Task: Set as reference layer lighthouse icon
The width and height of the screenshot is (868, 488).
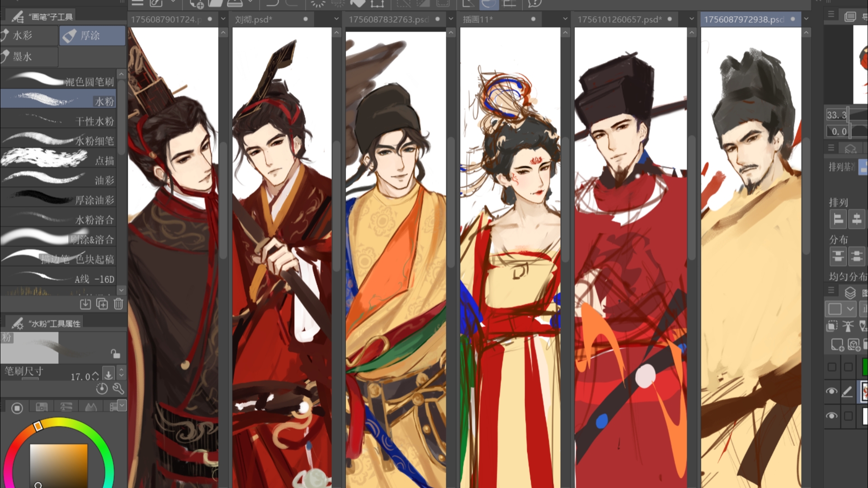Action: pos(848,326)
